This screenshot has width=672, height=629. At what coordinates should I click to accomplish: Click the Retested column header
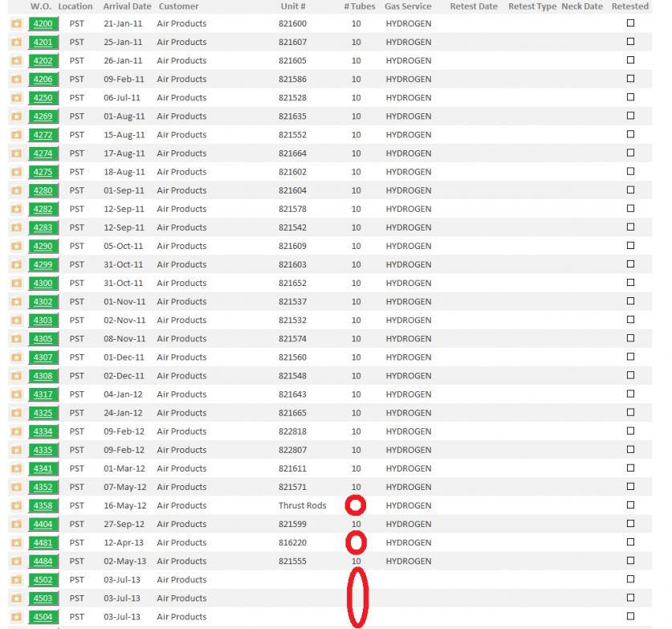coord(630,6)
